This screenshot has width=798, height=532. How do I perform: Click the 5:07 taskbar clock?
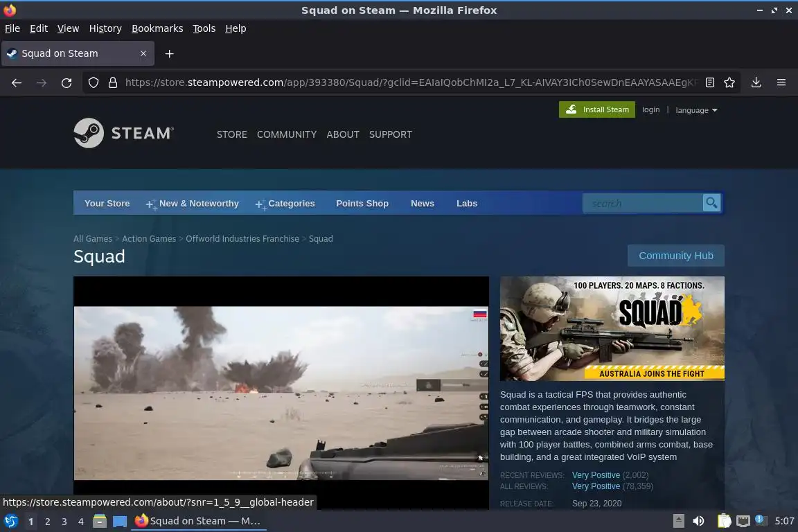(x=784, y=521)
